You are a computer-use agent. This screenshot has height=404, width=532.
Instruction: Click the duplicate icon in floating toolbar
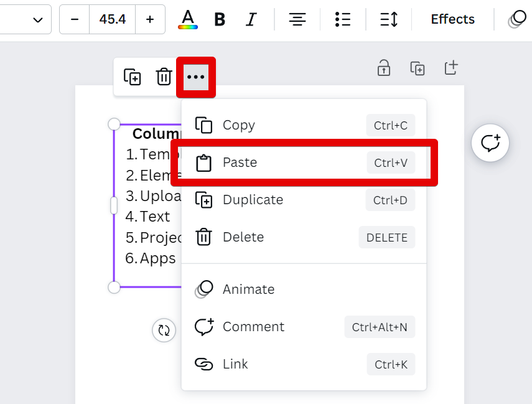click(x=132, y=77)
